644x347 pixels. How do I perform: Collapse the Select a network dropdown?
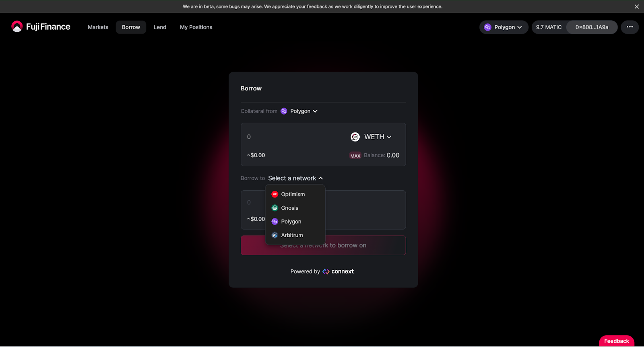295,178
